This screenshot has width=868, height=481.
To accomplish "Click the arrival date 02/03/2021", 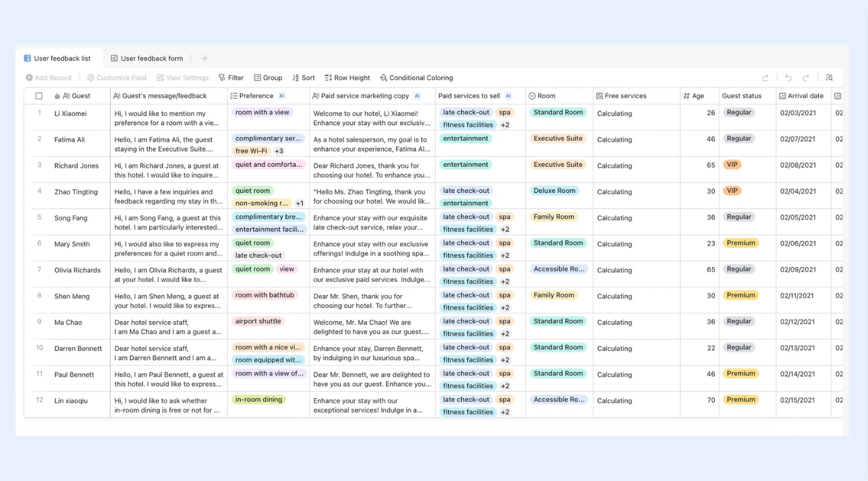I will (798, 113).
